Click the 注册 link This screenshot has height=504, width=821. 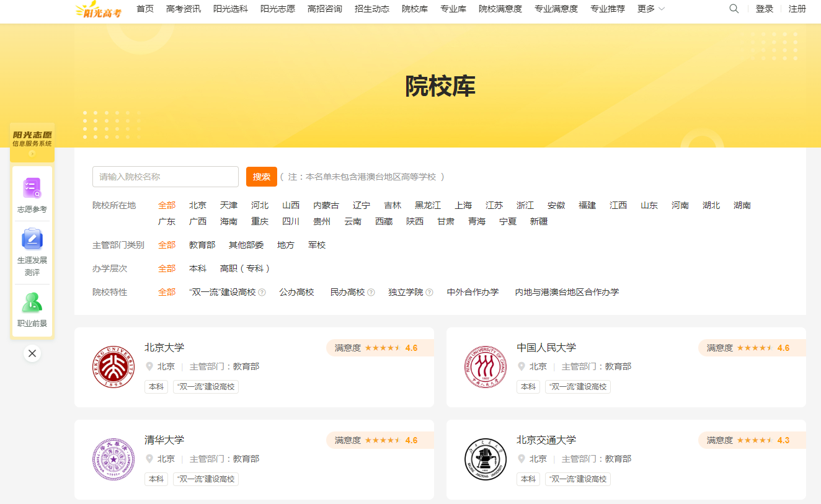[797, 9]
